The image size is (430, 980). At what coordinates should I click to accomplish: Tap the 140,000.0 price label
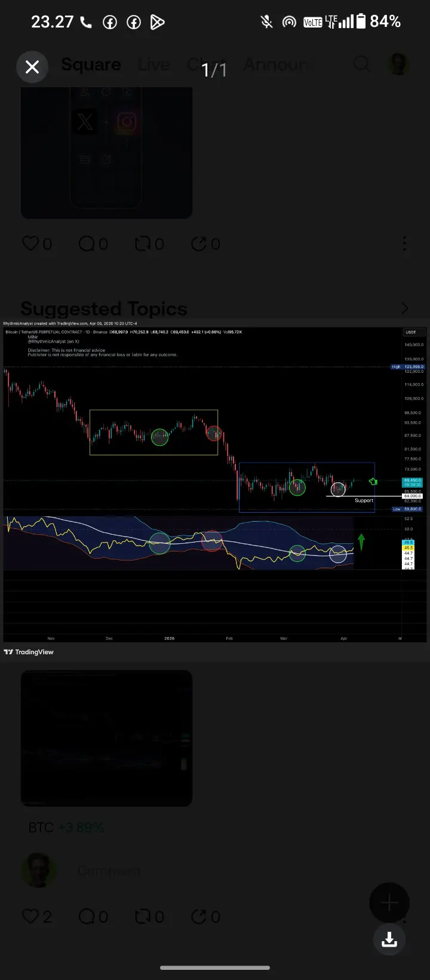414,345
